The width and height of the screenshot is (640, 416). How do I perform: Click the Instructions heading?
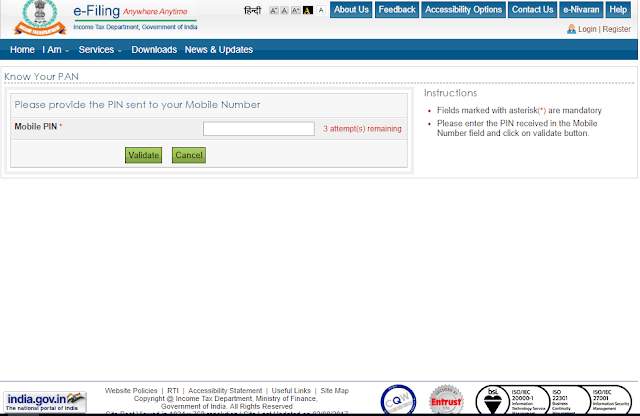point(450,93)
